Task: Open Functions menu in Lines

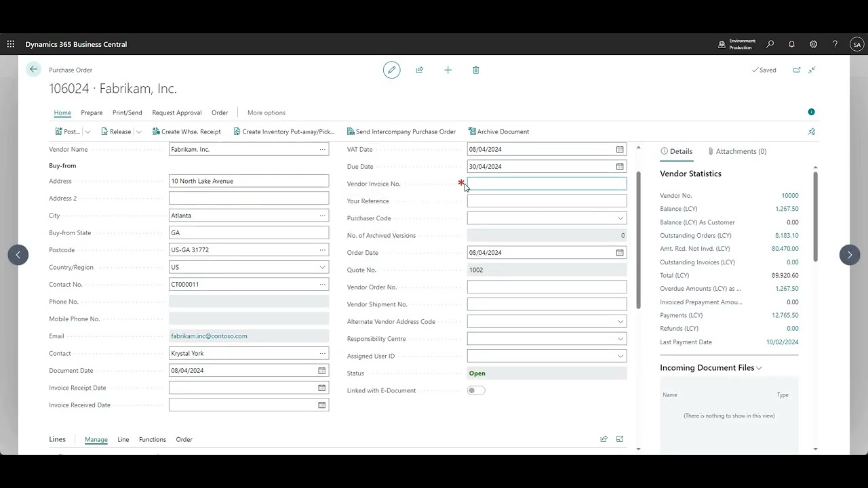Action: coord(153,439)
